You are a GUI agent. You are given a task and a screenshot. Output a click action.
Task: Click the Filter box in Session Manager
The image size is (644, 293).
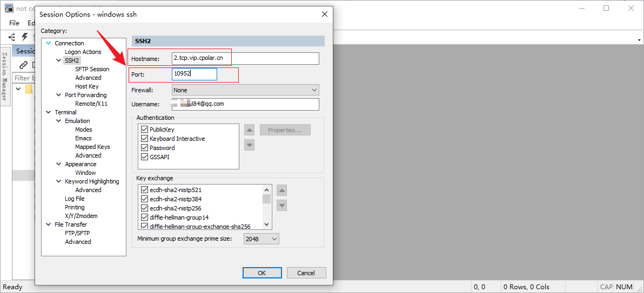tap(24, 78)
